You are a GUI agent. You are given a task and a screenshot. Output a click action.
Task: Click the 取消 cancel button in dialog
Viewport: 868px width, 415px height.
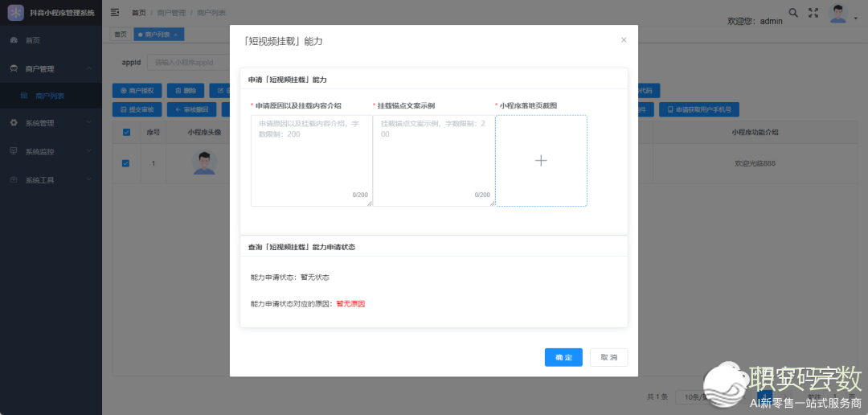(608, 357)
